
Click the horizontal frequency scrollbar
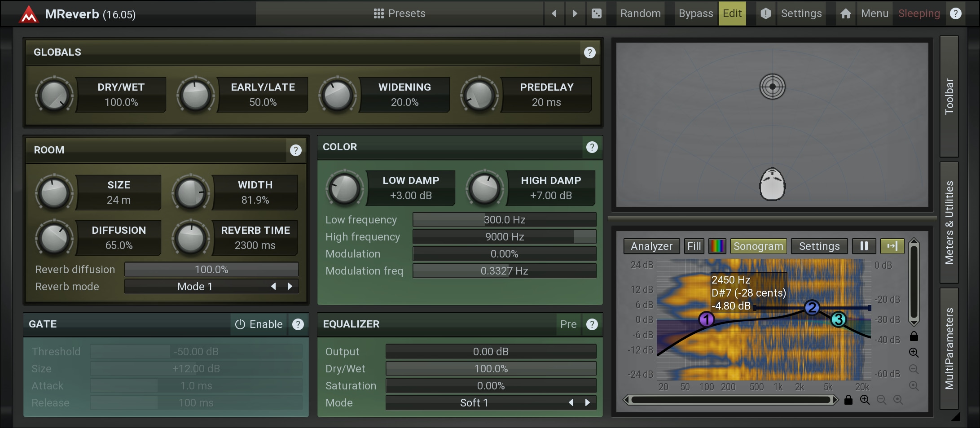(731, 400)
